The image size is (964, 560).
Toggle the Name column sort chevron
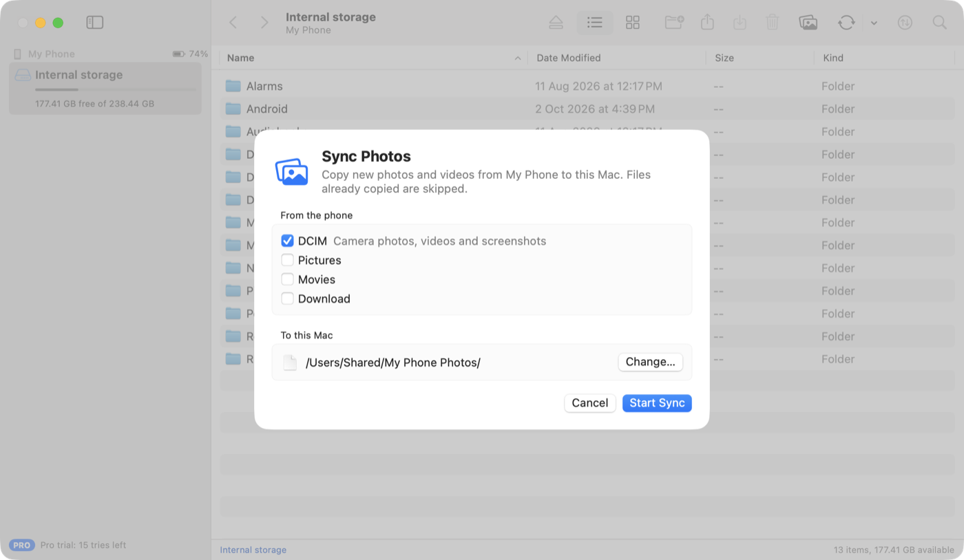point(518,58)
